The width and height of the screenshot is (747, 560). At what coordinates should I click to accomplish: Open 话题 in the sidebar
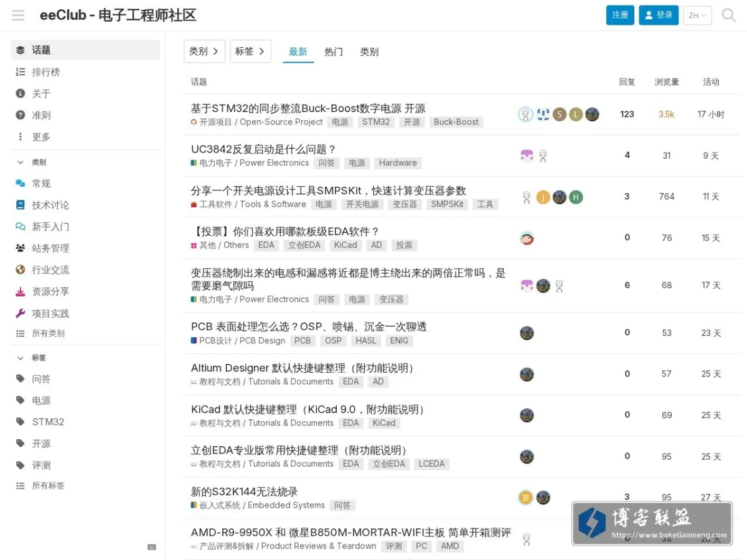click(85, 50)
